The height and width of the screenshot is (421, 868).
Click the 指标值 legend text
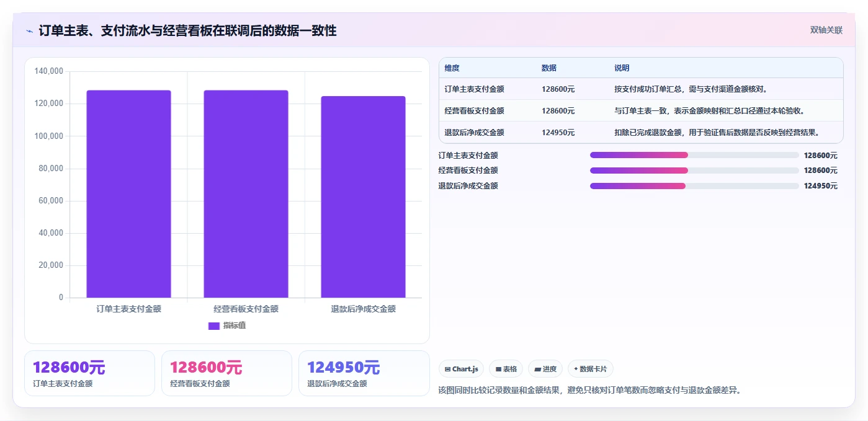point(235,326)
